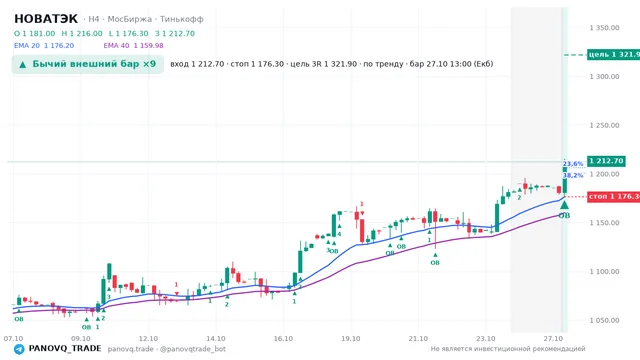Click the 16.10 date on the time axis
The height and width of the screenshot is (360, 640).
[283, 338]
